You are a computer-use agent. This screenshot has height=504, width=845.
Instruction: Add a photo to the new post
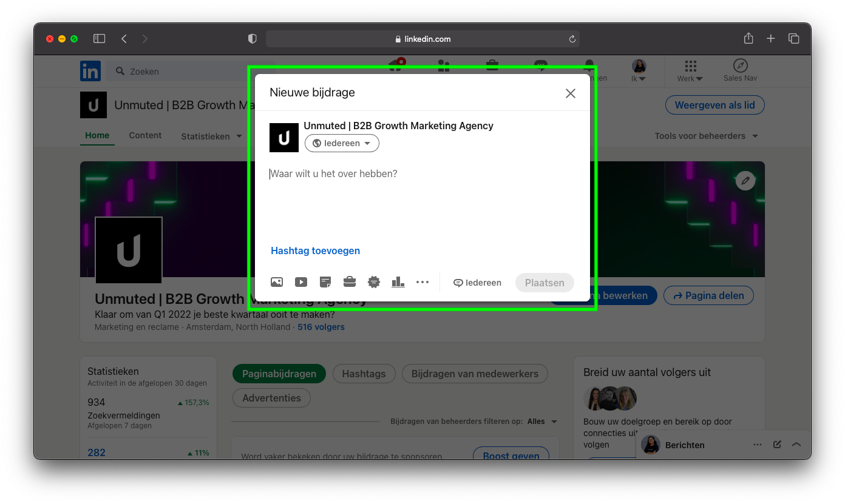pyautogui.click(x=277, y=282)
